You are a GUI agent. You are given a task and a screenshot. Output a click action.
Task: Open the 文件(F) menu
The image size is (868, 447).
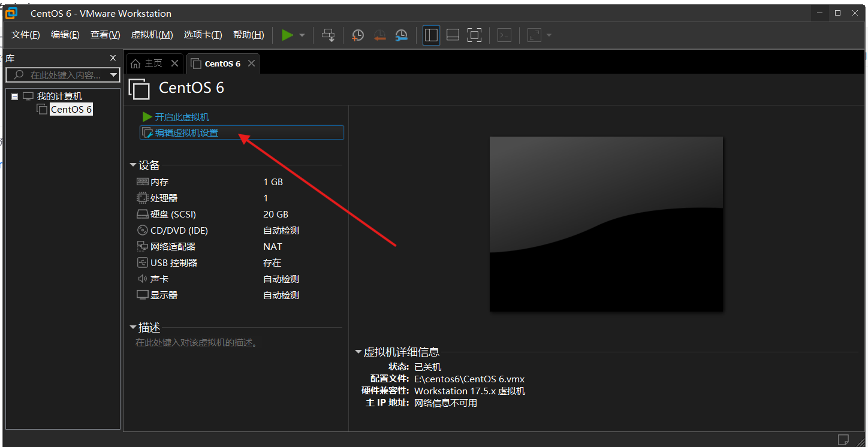tap(26, 35)
